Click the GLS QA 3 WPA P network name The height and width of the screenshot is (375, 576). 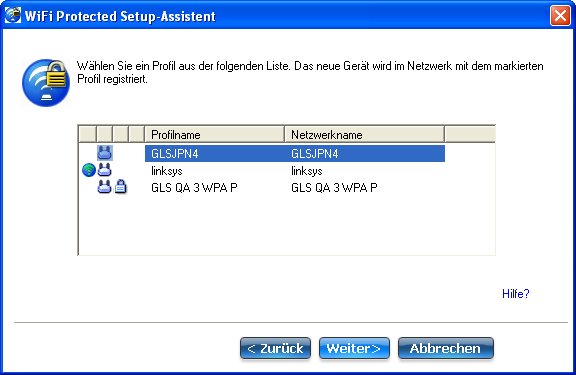[x=334, y=188]
